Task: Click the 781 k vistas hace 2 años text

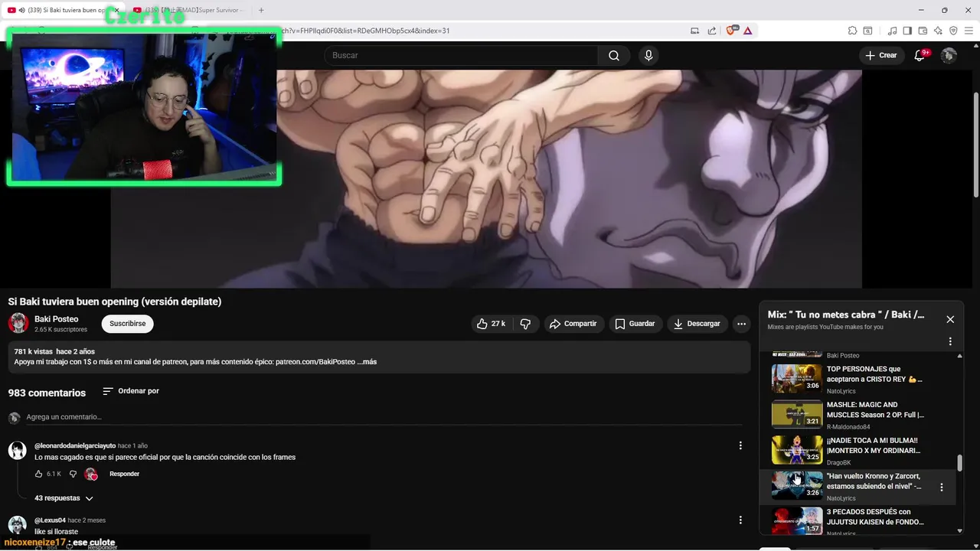Action: pyautogui.click(x=54, y=351)
